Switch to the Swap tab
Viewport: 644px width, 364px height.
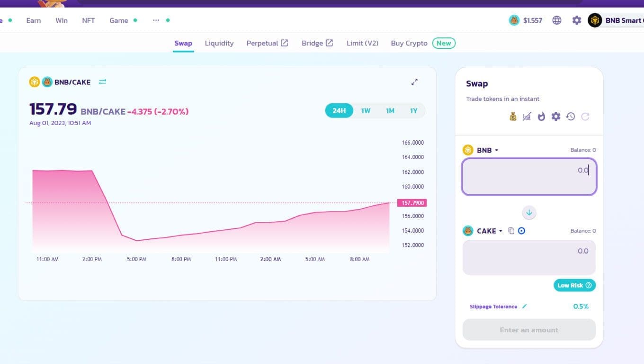(x=183, y=43)
